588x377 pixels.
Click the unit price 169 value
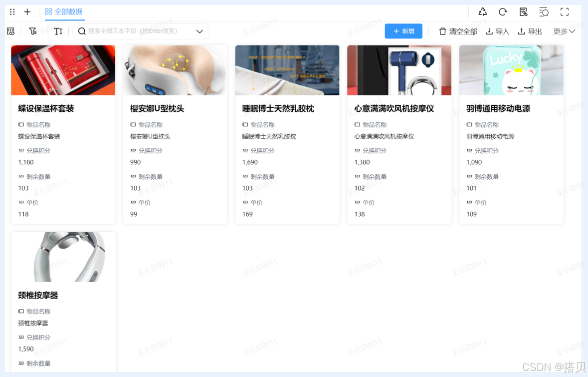[x=247, y=214]
